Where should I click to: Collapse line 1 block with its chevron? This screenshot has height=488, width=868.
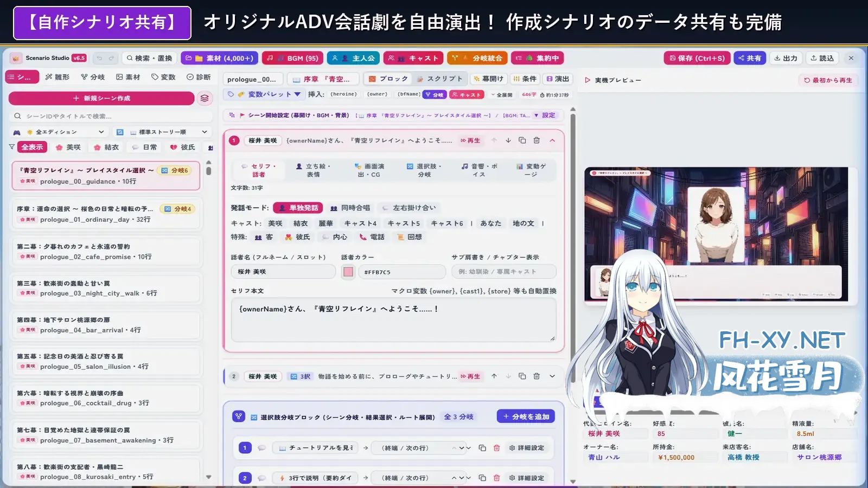(x=552, y=140)
